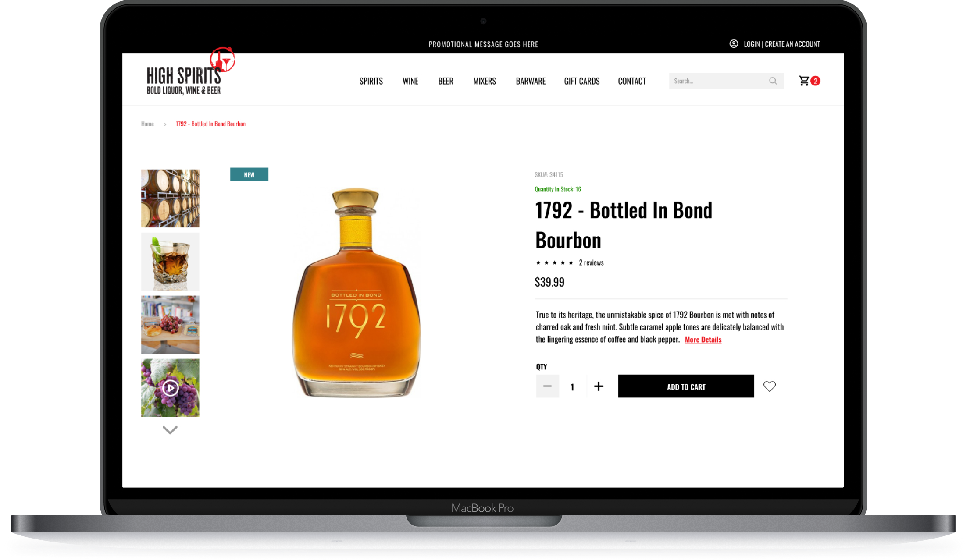Open the Wine menu
The width and height of the screenshot is (970, 560).
point(410,81)
